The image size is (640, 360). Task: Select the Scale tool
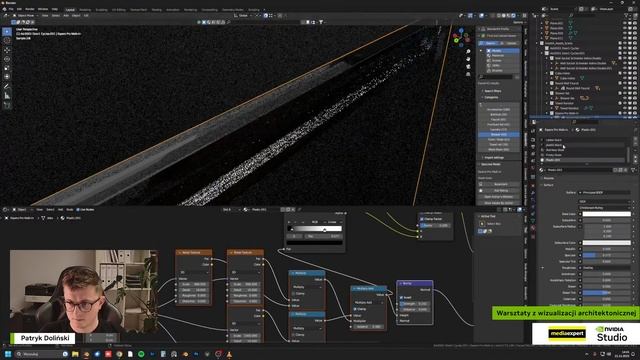pos(7,68)
